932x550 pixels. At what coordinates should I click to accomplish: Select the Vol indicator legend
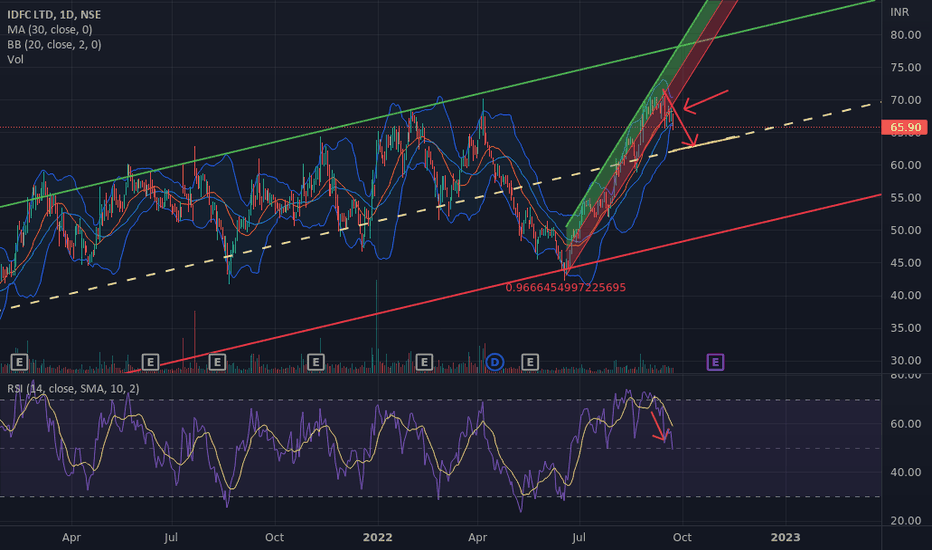coord(15,59)
